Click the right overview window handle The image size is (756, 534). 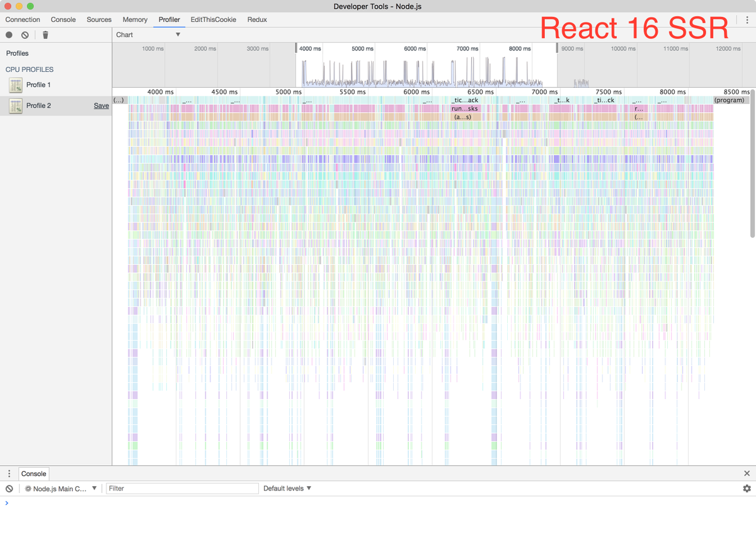tap(557, 48)
